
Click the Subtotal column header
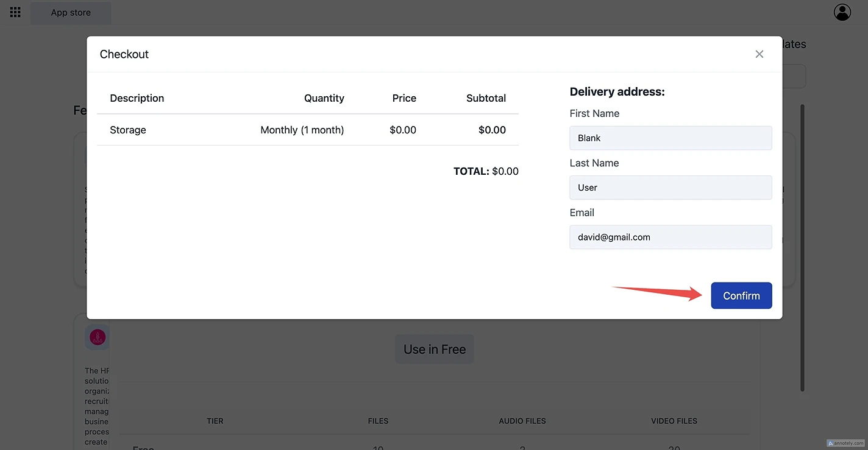coord(486,98)
